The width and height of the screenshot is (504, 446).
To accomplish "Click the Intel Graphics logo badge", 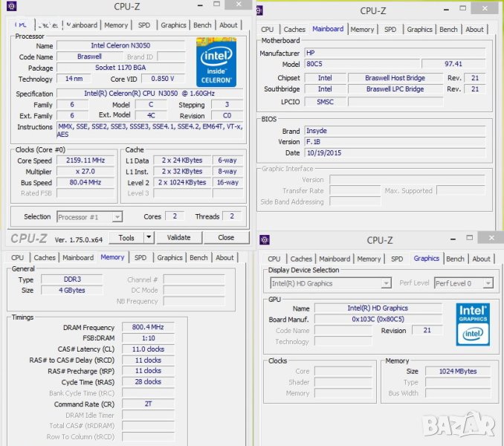I will [x=472, y=323].
